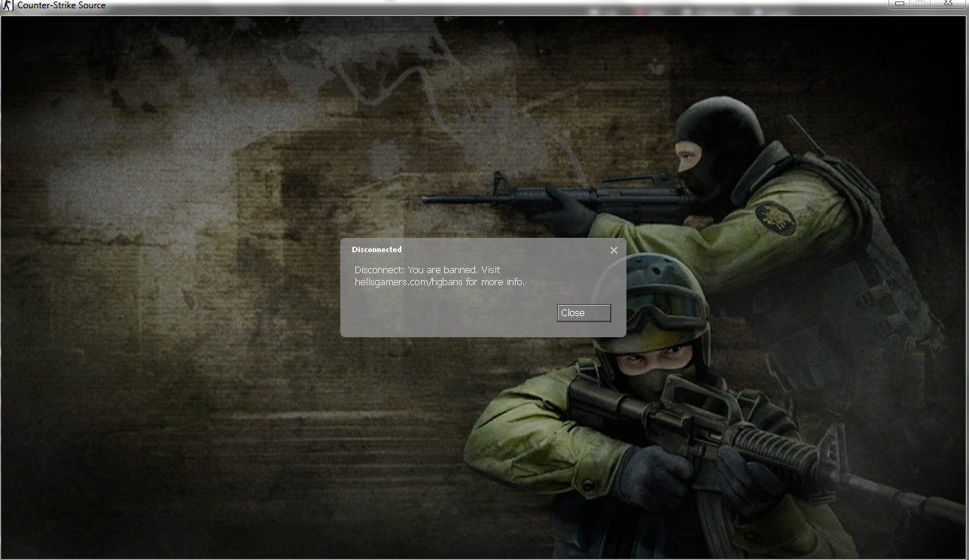The width and height of the screenshot is (969, 560).
Task: Dismiss the Disconnected dialog with X icon
Action: [614, 251]
